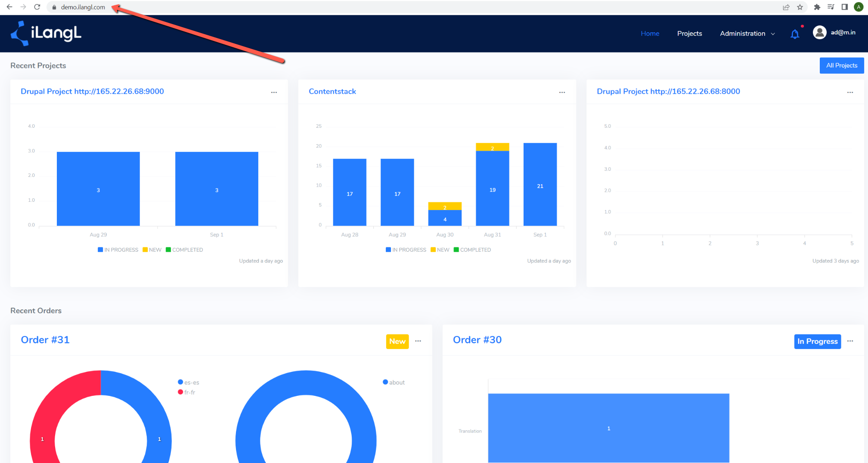Toggle the about legend in Order #31 chart
This screenshot has height=463, width=868.
(x=394, y=382)
